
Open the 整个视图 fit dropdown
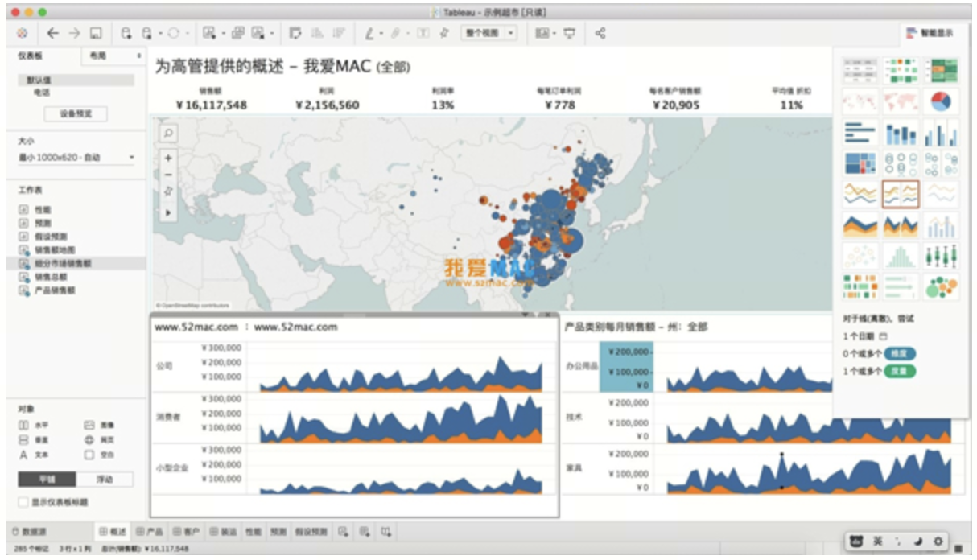[x=491, y=33]
